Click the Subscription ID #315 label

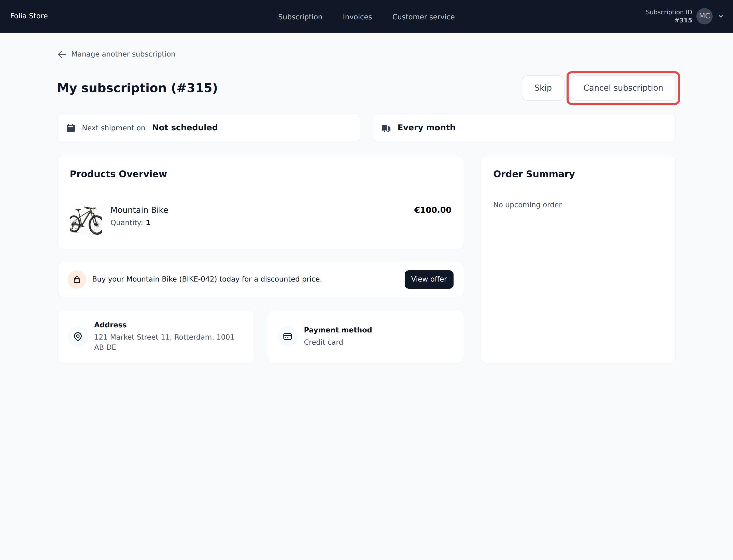[669, 16]
